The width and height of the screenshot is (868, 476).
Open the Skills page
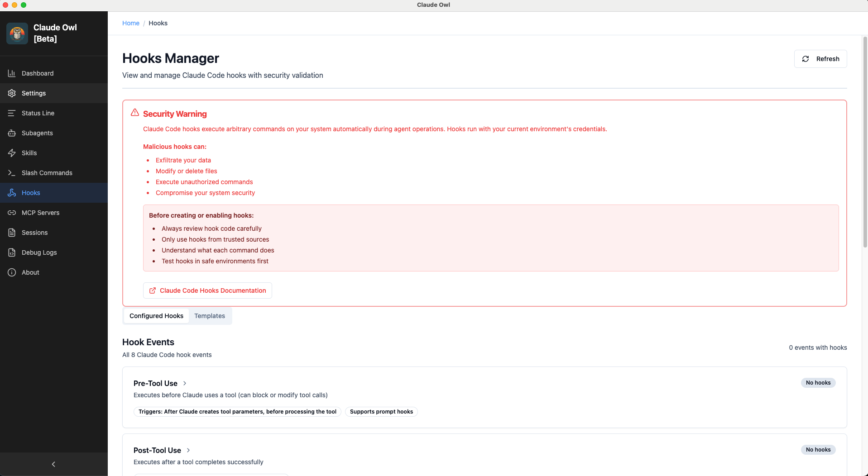click(x=54, y=153)
